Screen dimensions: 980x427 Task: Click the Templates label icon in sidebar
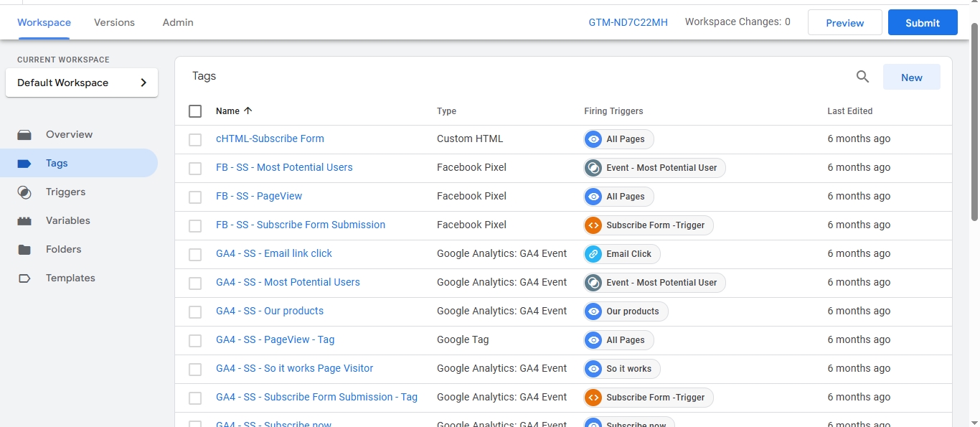tap(24, 278)
